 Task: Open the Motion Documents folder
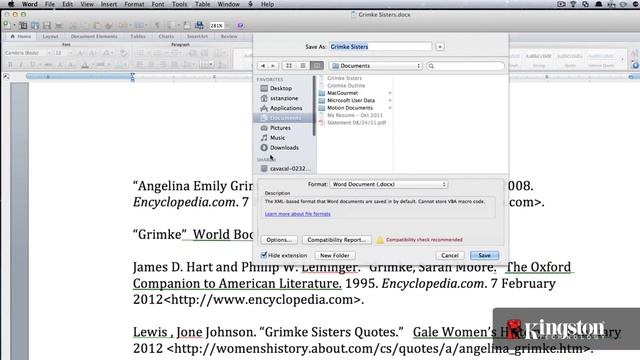pyautogui.click(x=350, y=108)
